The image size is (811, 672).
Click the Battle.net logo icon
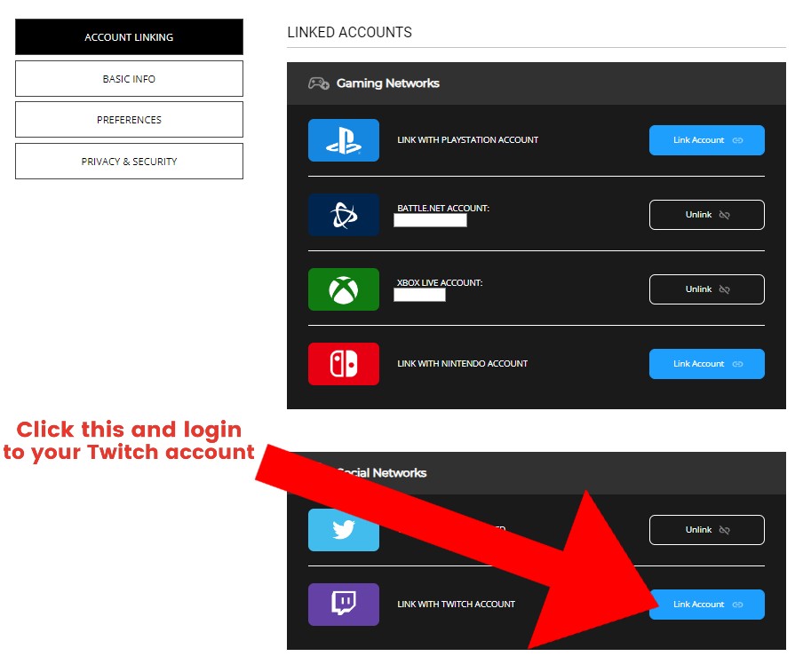344,215
